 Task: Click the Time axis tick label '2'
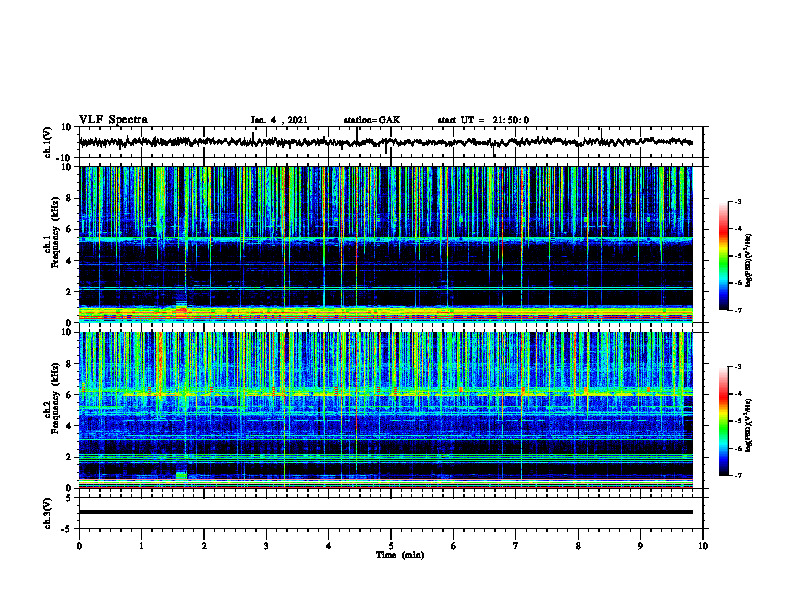pyautogui.click(x=204, y=546)
